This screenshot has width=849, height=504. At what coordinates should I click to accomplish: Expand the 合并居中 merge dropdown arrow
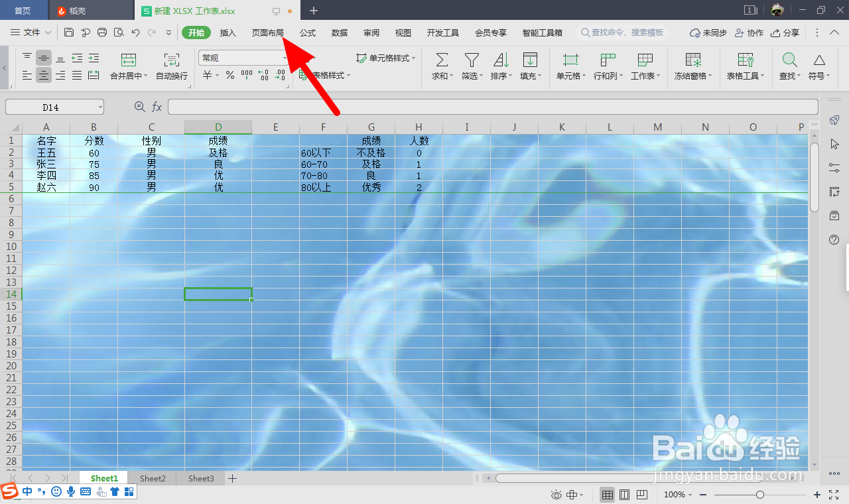click(146, 76)
